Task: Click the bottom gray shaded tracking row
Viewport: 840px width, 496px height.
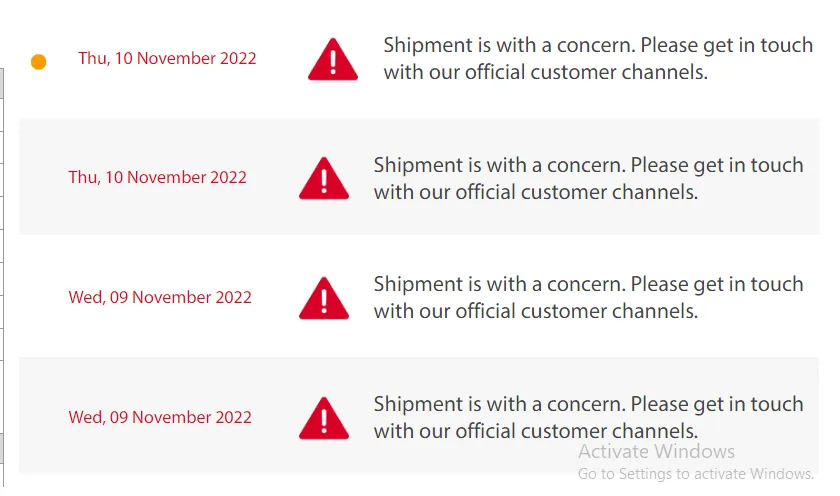Action: (x=419, y=416)
